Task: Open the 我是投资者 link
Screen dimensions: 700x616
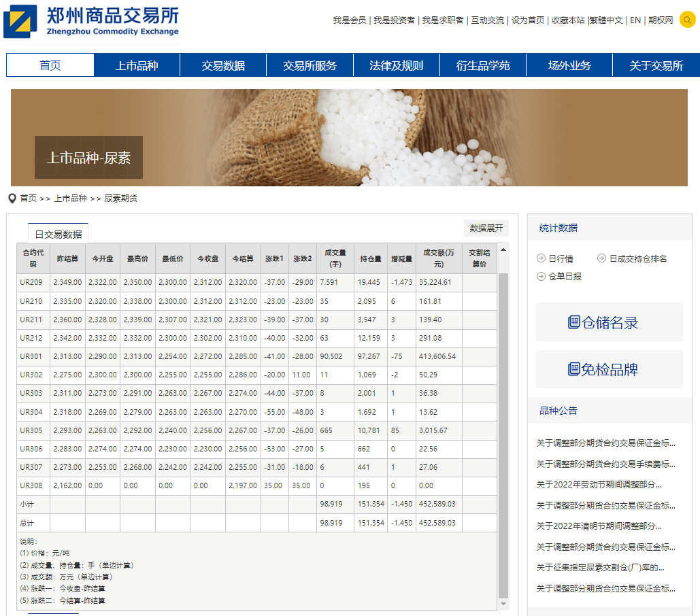Action: (x=393, y=20)
